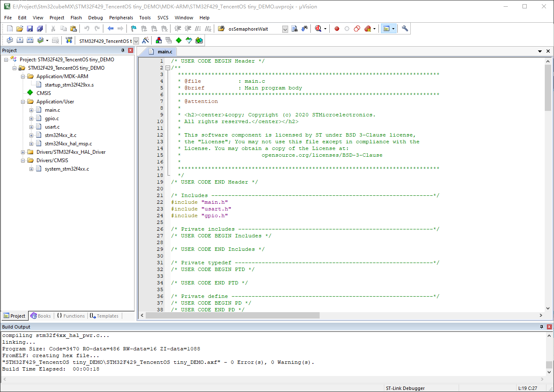554x392 pixels.
Task: Open the editor tab list dropdown arrow
Action: [540, 51]
